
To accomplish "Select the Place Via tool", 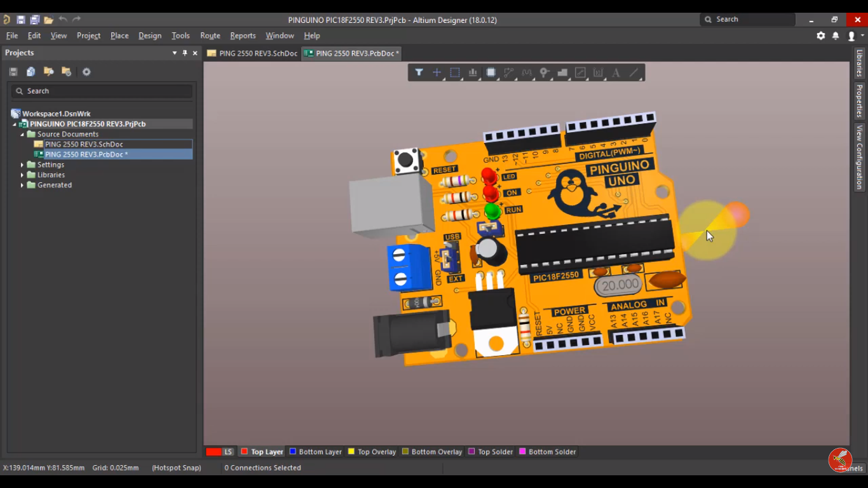I will (x=545, y=72).
